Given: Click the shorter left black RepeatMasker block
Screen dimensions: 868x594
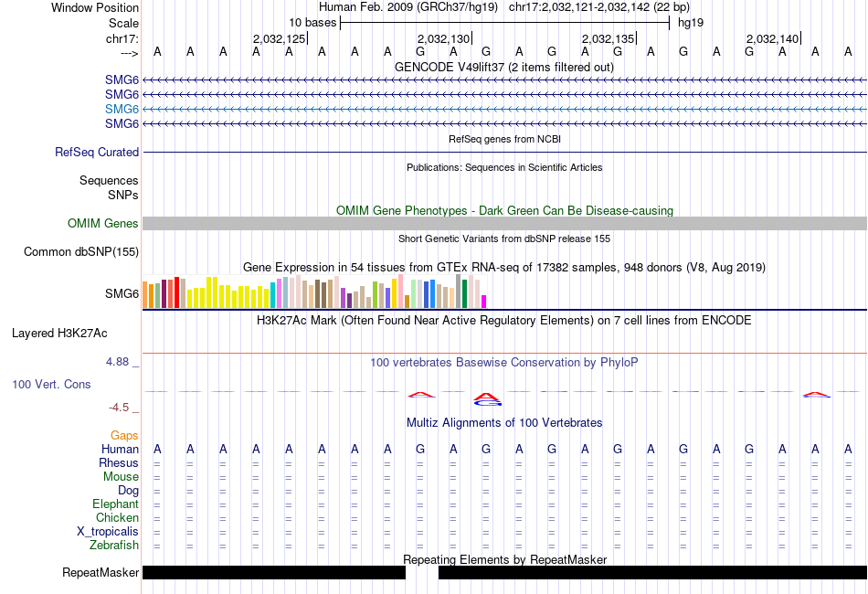Looking at the screenshot, I should [x=274, y=572].
